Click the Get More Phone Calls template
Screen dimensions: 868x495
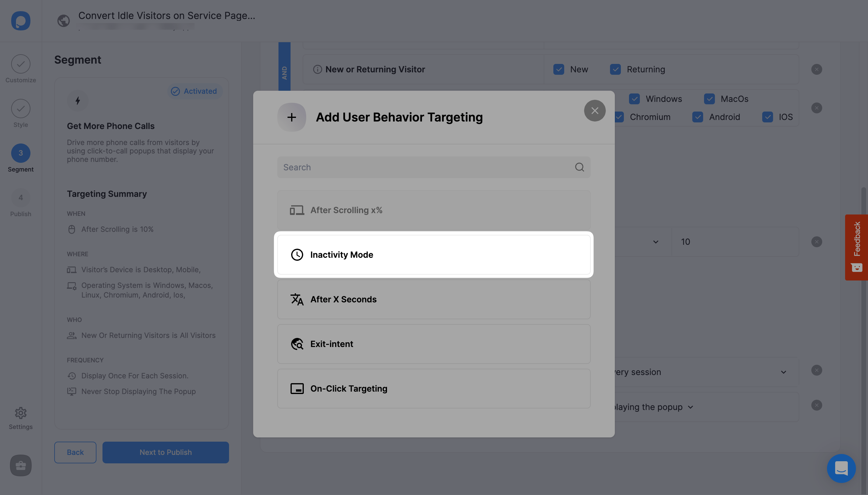click(111, 126)
